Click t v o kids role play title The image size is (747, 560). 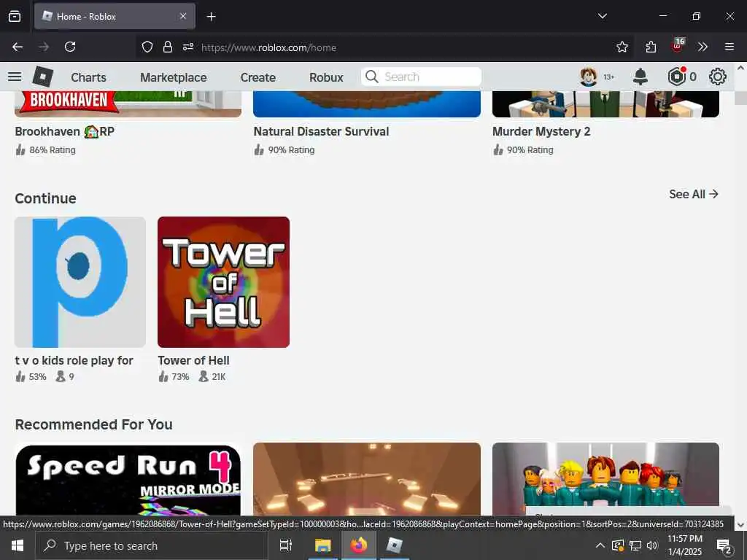(74, 360)
